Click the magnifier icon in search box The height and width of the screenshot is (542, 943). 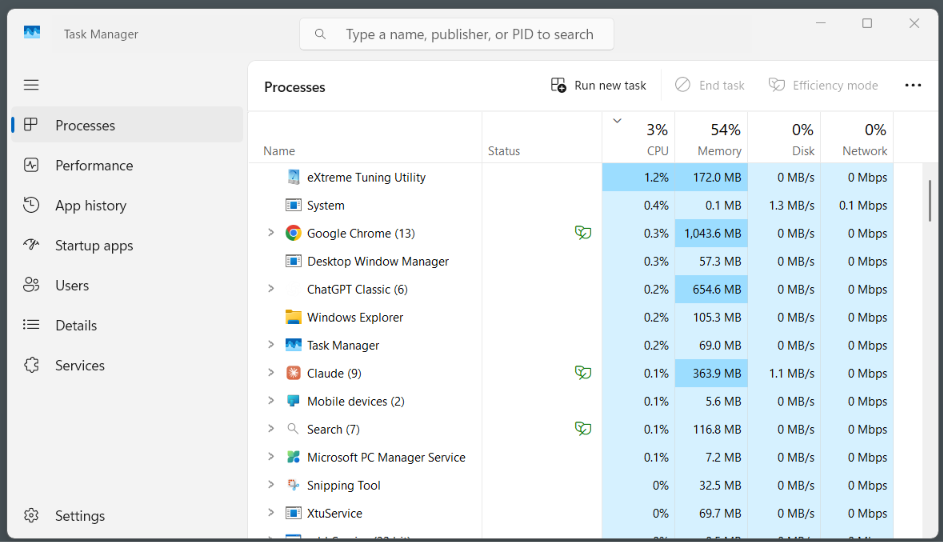pyautogui.click(x=320, y=34)
